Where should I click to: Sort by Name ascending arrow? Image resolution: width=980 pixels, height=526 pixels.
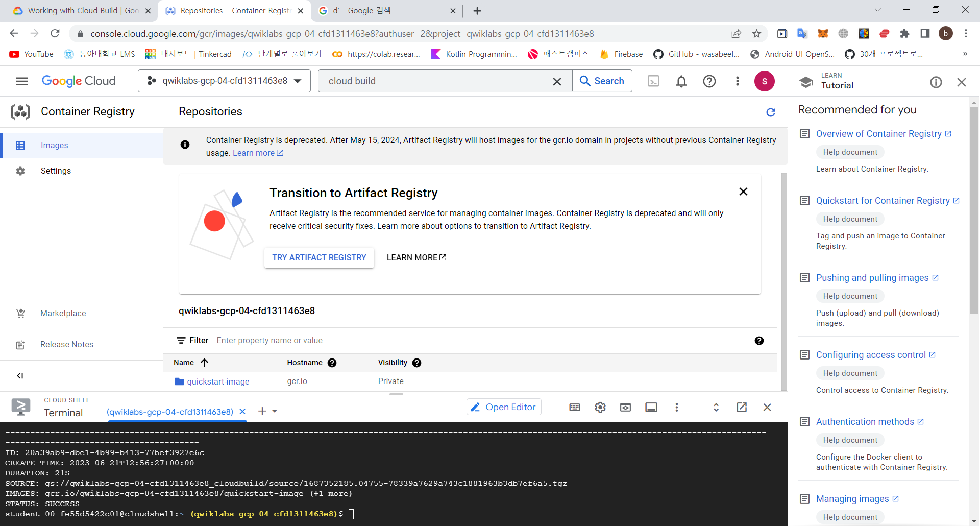click(x=204, y=363)
